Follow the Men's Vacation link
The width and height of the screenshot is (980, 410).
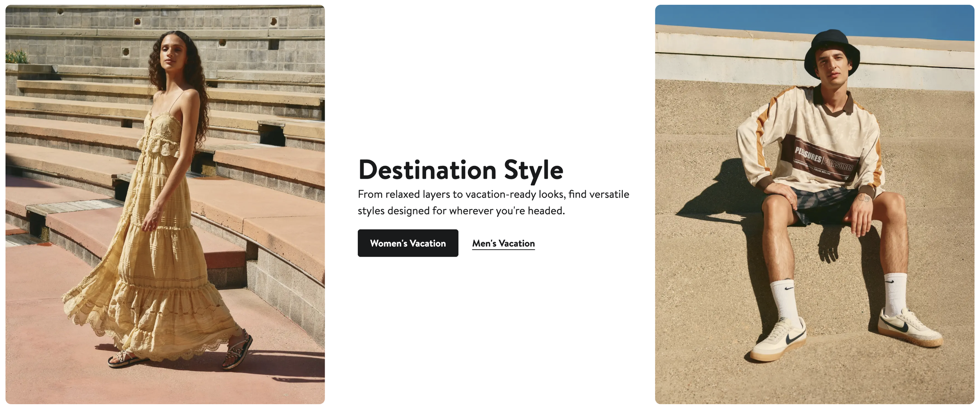click(x=503, y=243)
